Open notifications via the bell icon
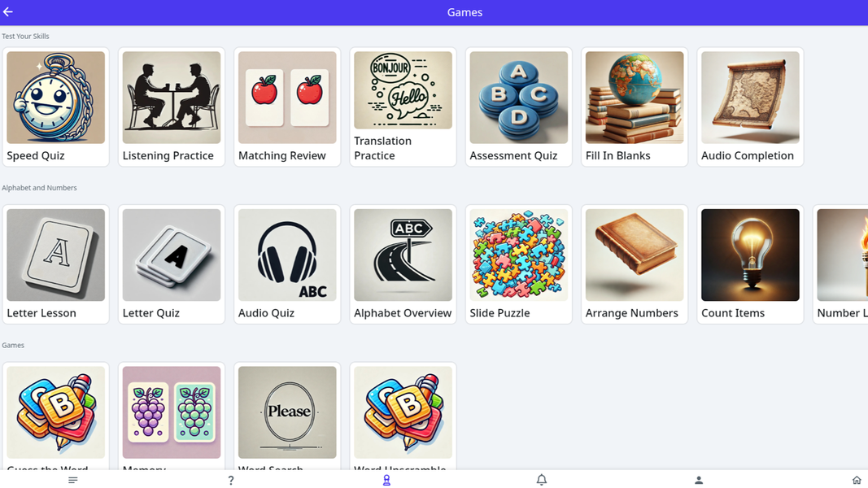The height and width of the screenshot is (488, 868). tap(541, 480)
